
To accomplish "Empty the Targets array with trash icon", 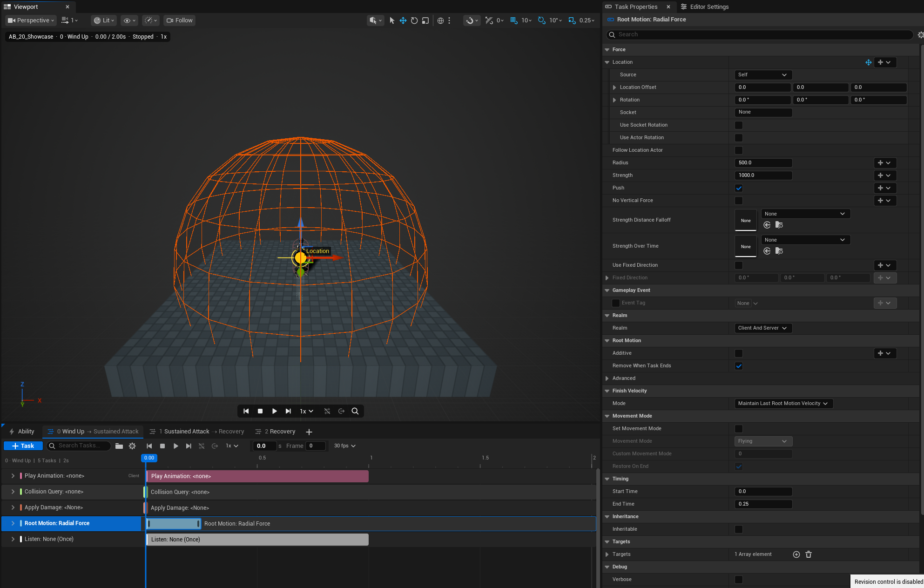I will 809,554.
